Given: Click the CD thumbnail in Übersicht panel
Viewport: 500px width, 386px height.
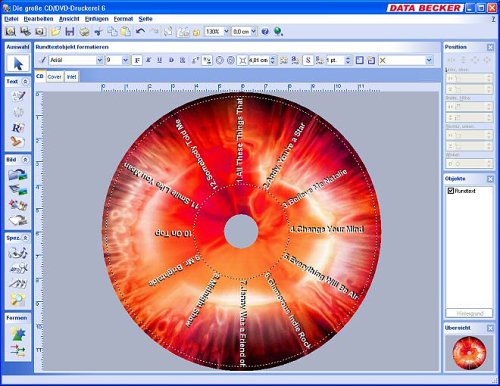Looking at the screenshot, I should pos(469,353).
